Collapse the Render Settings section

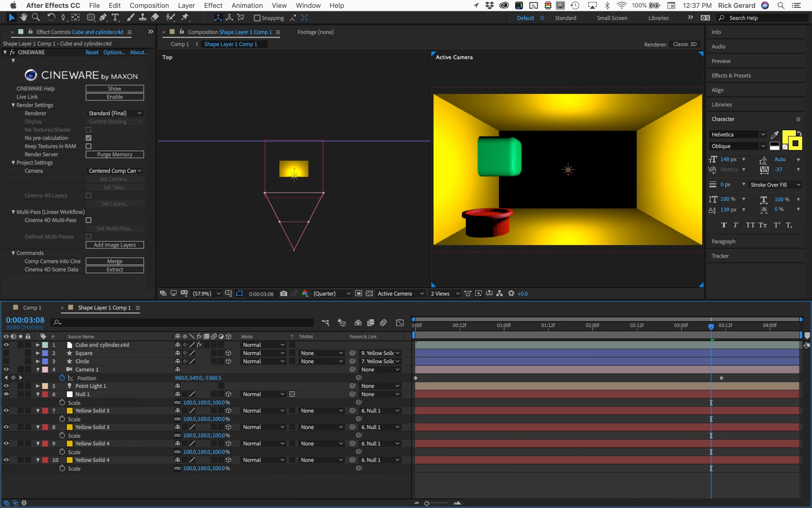point(13,105)
